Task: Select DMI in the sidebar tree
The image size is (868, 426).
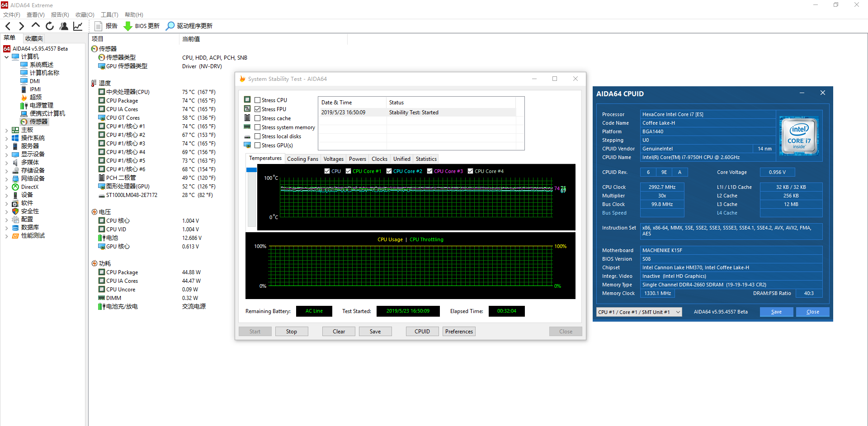Action: (x=35, y=81)
